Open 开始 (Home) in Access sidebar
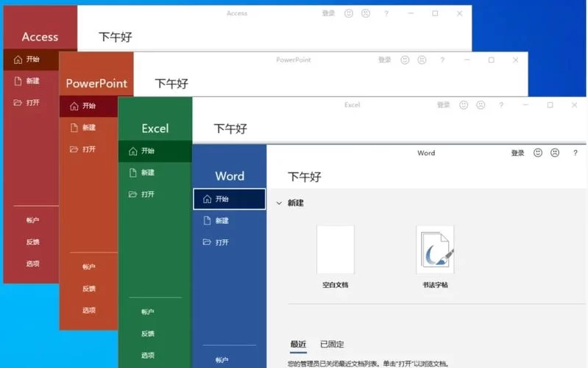Viewport: 588px width, 368px height. pyautogui.click(x=31, y=60)
